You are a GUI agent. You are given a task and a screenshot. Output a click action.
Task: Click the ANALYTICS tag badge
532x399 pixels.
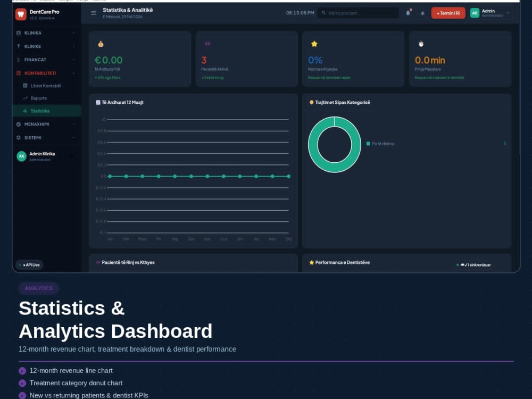click(39, 288)
